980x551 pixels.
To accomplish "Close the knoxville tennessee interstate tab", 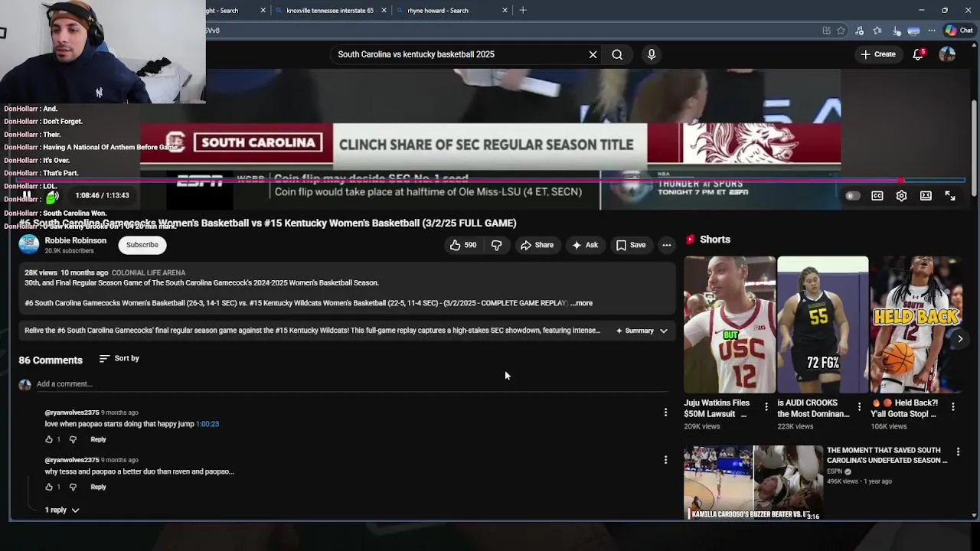I will pyautogui.click(x=384, y=10).
